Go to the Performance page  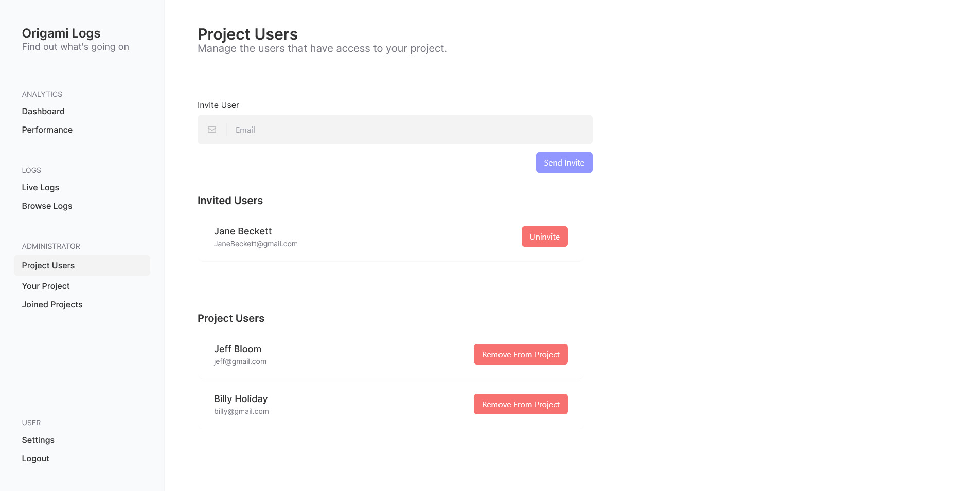coord(47,130)
